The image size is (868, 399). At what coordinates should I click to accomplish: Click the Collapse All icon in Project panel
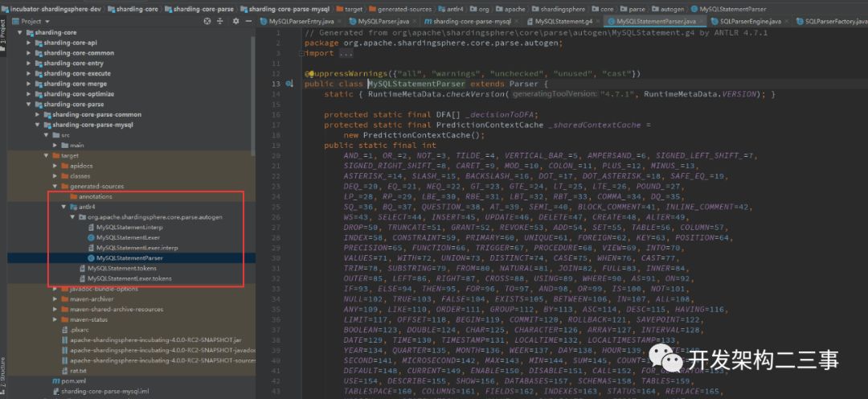point(219,21)
